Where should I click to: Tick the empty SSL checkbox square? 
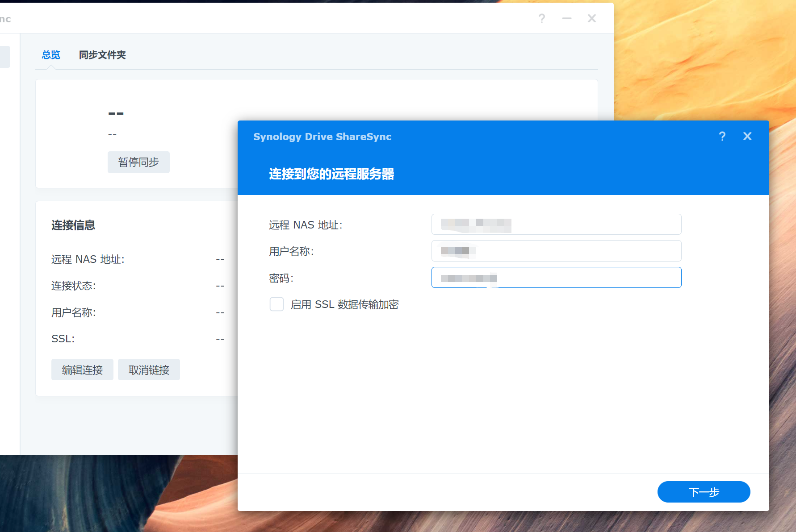277,304
